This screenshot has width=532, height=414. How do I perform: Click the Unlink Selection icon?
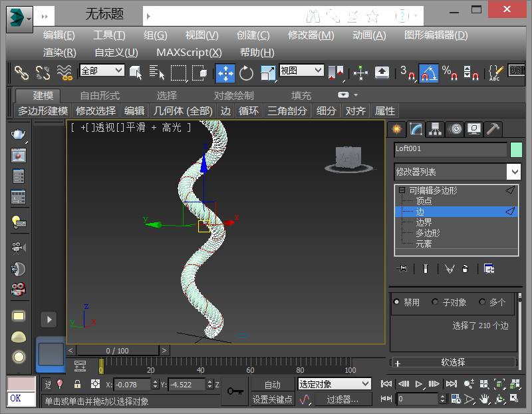coord(43,73)
